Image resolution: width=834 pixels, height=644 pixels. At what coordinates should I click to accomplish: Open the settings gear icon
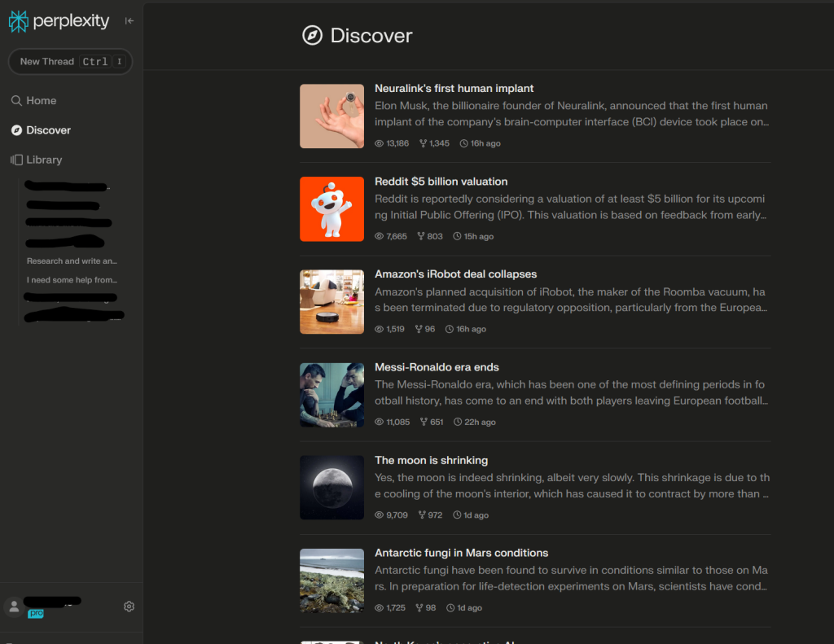tap(129, 607)
